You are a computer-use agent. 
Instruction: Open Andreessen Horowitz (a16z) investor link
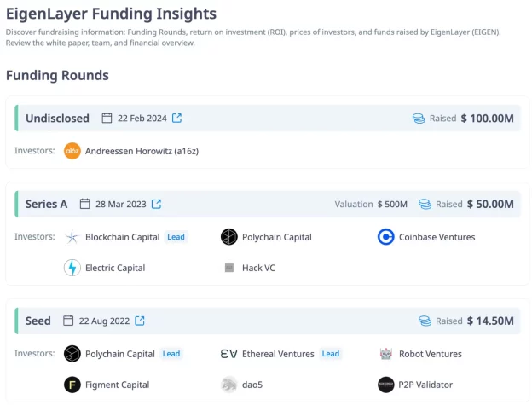click(x=142, y=151)
